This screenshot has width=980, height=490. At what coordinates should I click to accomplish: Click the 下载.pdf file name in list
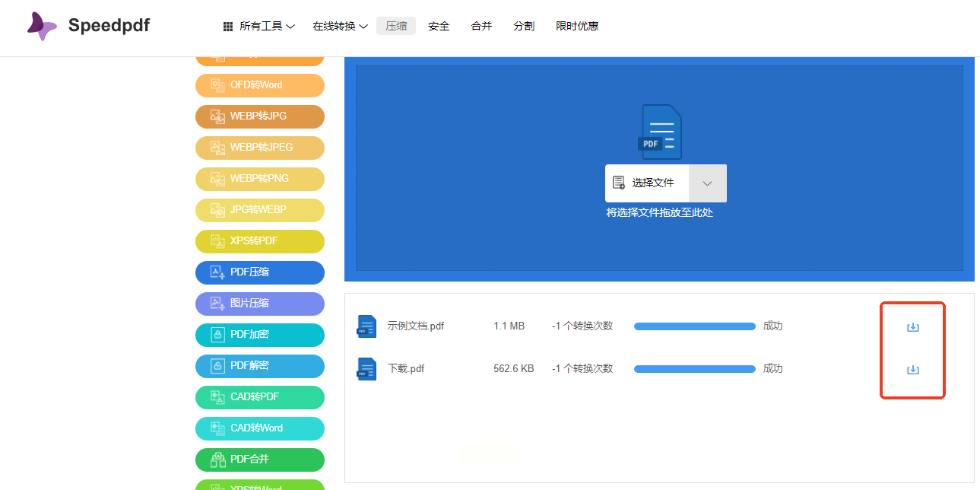[406, 369]
